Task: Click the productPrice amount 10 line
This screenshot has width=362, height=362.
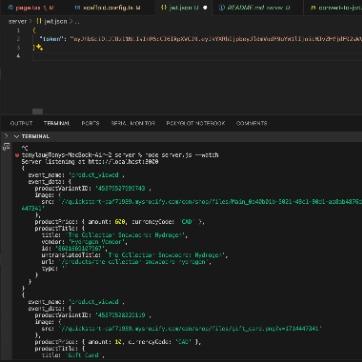Action: (x=118, y=342)
